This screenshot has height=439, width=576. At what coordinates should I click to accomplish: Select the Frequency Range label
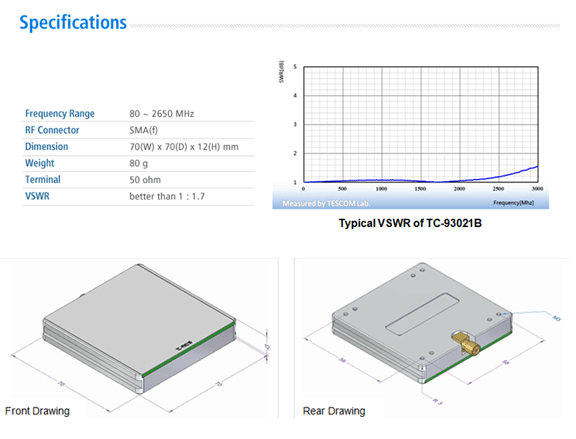click(60, 114)
